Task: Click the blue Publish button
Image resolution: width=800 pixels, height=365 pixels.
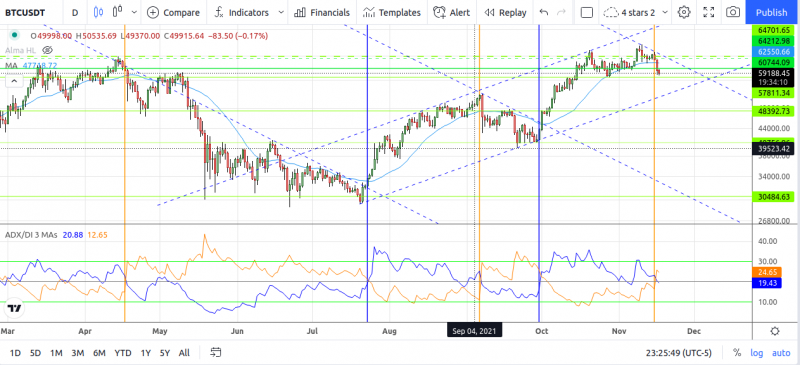Action: click(x=771, y=12)
